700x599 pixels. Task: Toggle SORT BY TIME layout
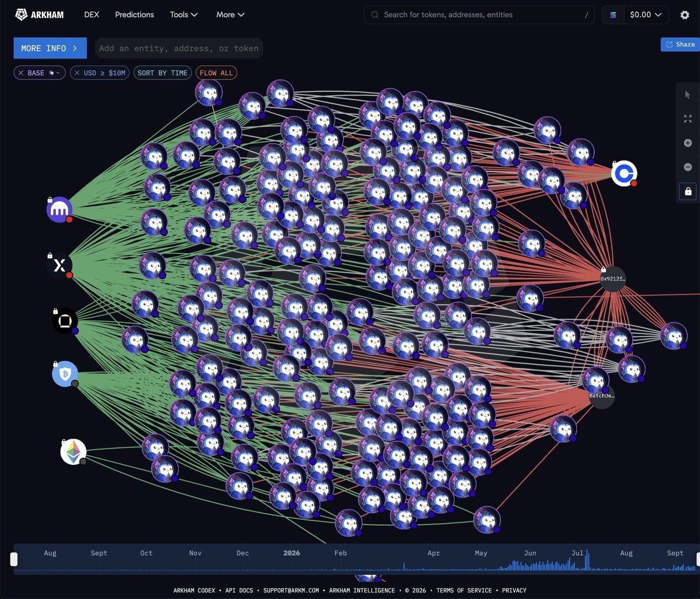[162, 73]
